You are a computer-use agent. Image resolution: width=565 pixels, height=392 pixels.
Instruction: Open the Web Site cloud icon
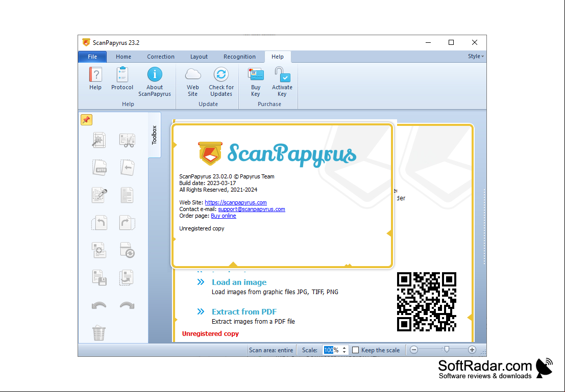coord(193,74)
